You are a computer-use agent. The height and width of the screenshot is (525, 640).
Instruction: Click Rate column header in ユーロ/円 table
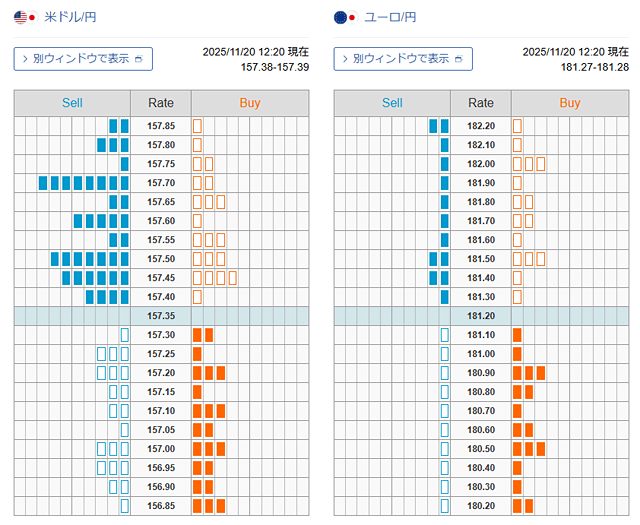click(x=481, y=103)
